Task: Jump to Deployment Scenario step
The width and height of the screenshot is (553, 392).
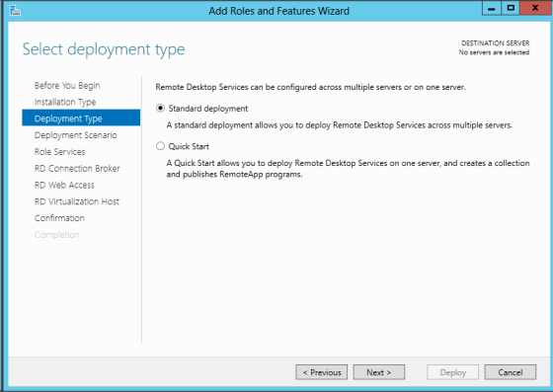Action: tap(76, 135)
